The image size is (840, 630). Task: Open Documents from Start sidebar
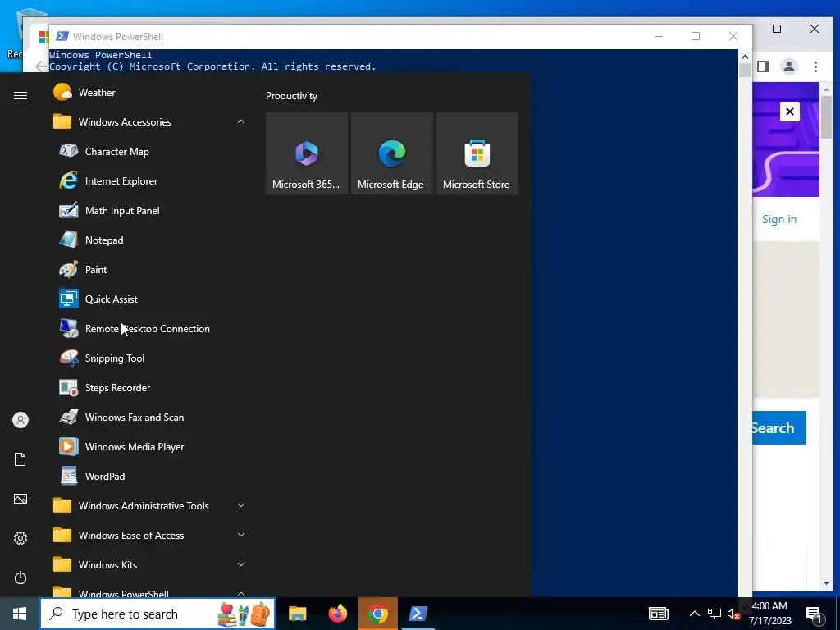(x=21, y=459)
